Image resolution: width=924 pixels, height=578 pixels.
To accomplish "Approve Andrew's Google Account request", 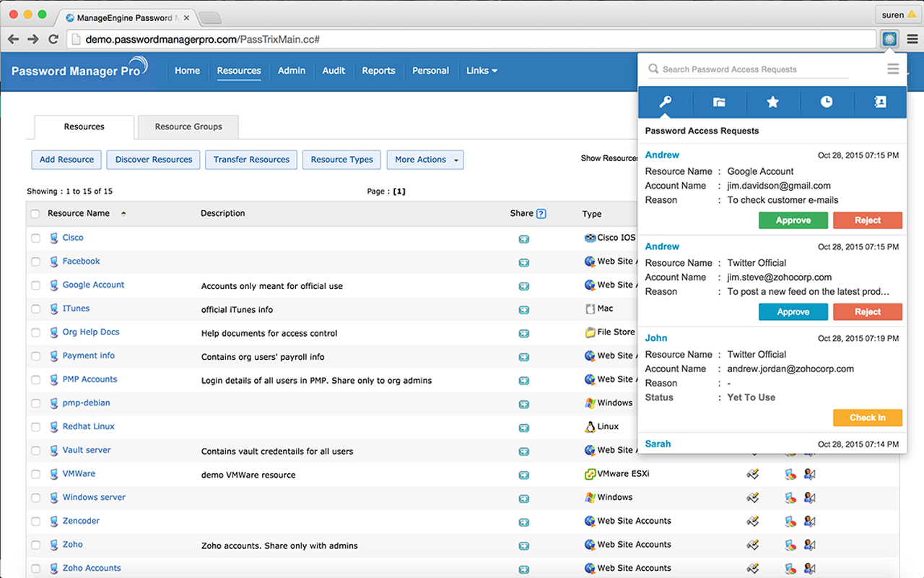I will point(793,220).
